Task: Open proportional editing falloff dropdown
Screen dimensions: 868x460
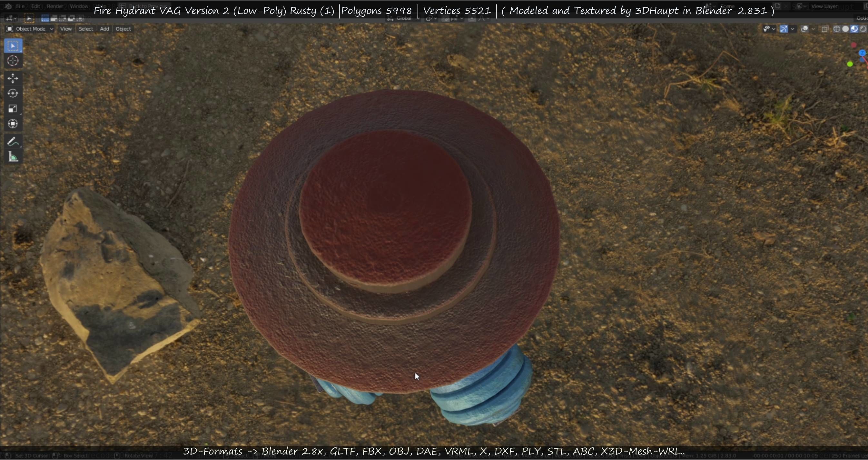Action: (484, 18)
